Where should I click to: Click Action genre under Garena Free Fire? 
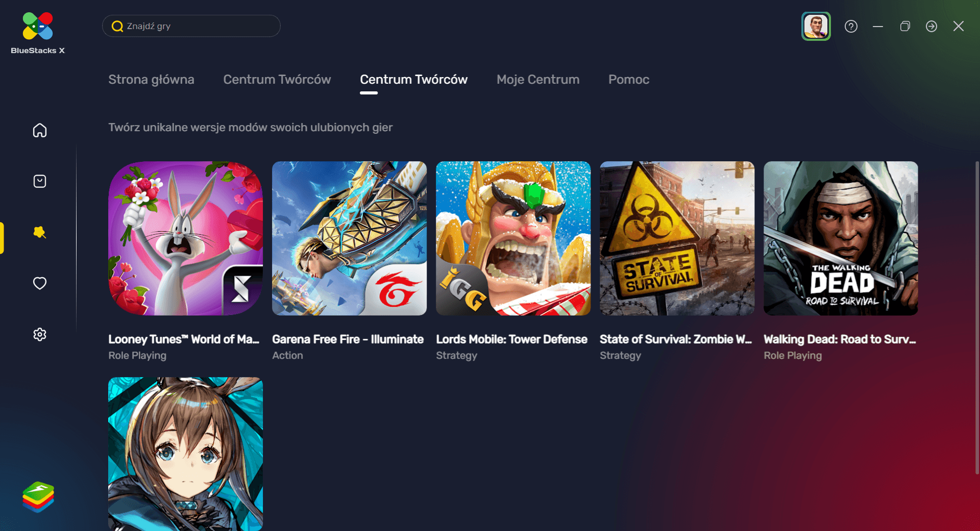pos(287,355)
